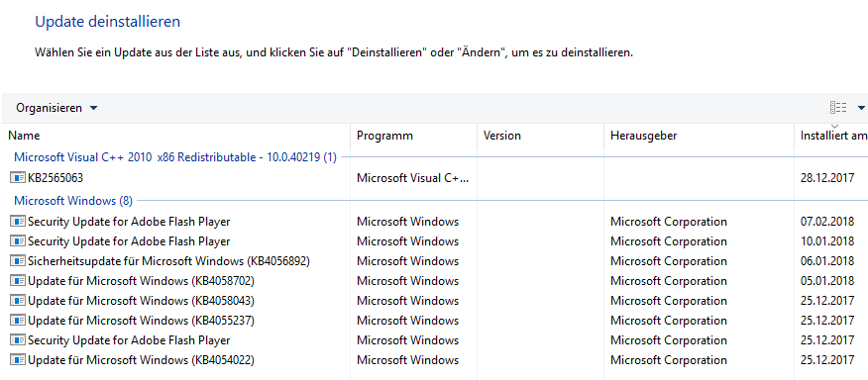Click the view layout icon in the toolbar
This screenshot has width=868, height=380.
(838, 108)
